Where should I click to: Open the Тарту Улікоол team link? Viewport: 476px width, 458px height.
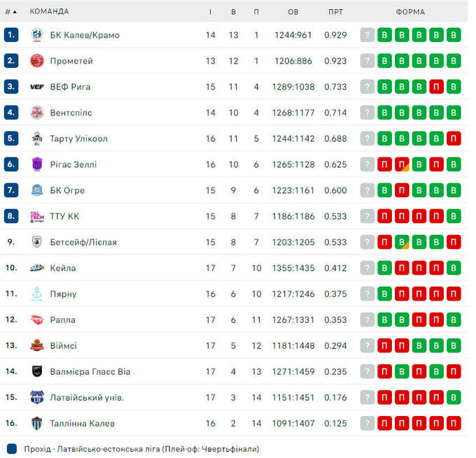coord(78,138)
